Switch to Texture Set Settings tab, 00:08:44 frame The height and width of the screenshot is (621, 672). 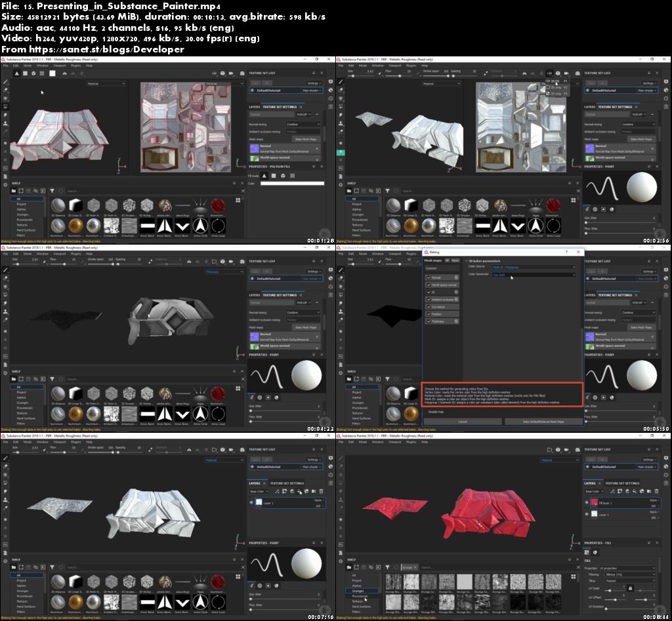click(622, 483)
